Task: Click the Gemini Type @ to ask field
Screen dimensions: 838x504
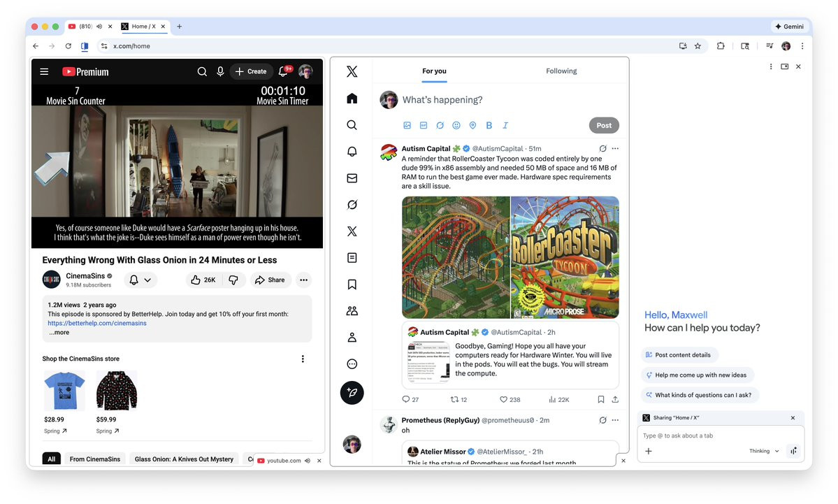Action: click(x=721, y=435)
